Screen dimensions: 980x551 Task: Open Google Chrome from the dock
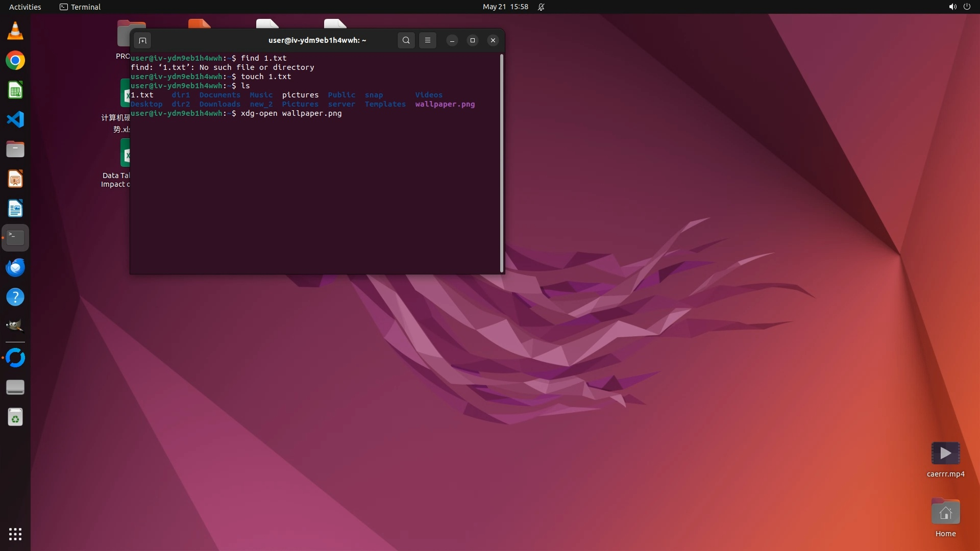[15, 61]
